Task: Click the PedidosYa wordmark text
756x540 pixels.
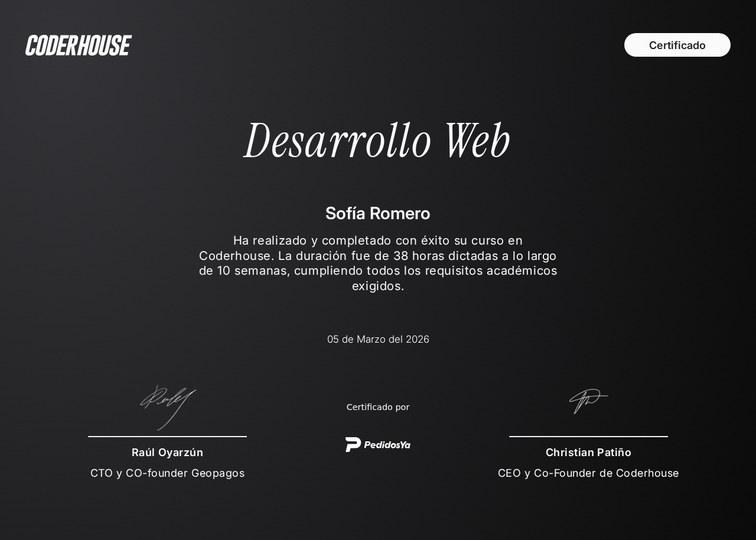Action: coord(389,444)
